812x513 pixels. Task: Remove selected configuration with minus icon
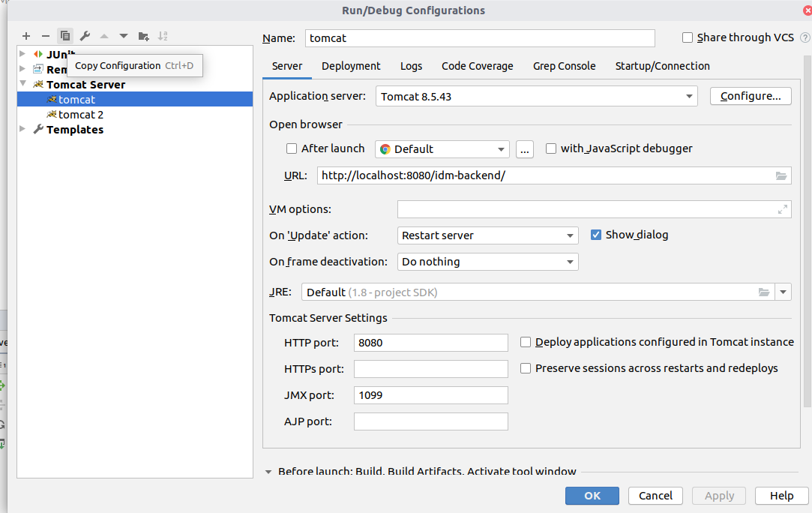(x=46, y=36)
